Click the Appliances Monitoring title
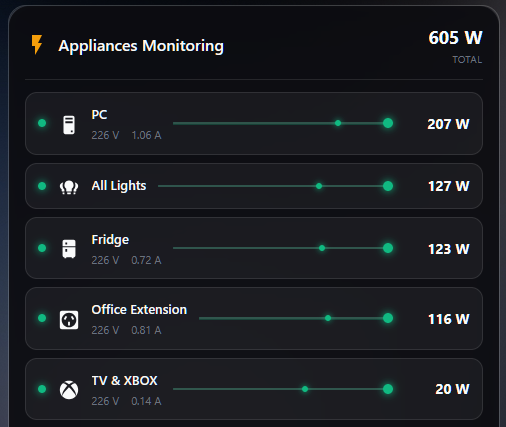 pos(141,46)
